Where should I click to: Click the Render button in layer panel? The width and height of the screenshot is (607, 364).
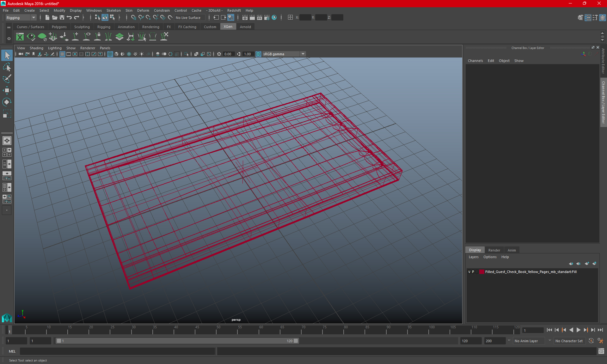[494, 250]
